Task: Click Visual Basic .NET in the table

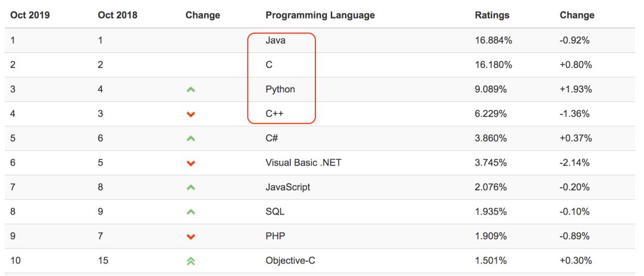Action: (x=303, y=163)
